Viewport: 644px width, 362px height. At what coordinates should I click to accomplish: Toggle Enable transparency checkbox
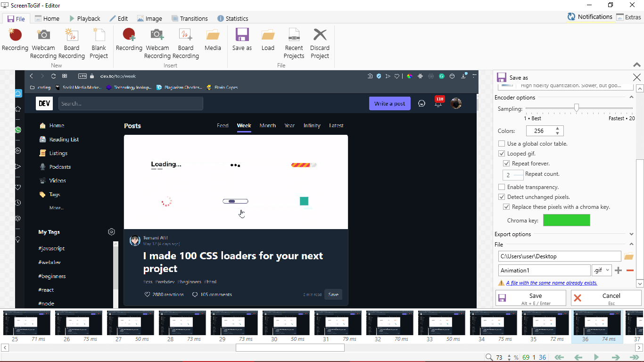pyautogui.click(x=502, y=187)
